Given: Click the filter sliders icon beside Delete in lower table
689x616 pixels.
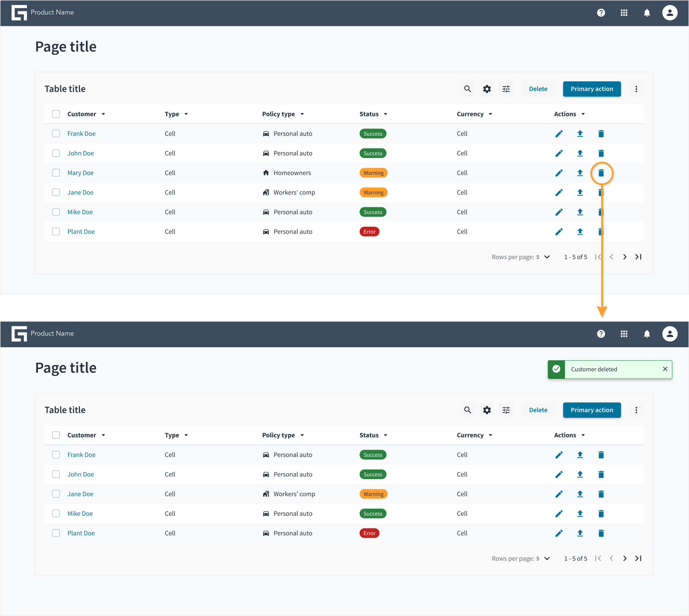Looking at the screenshot, I should coord(506,410).
